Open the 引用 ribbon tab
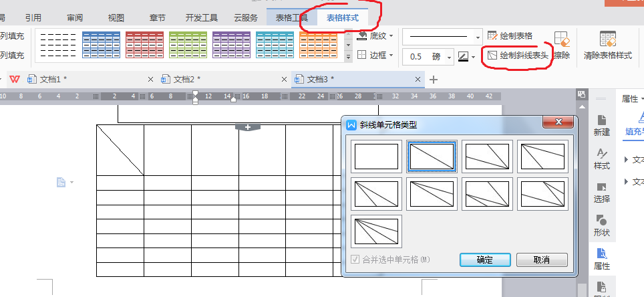The image size is (644, 297). pos(33,17)
